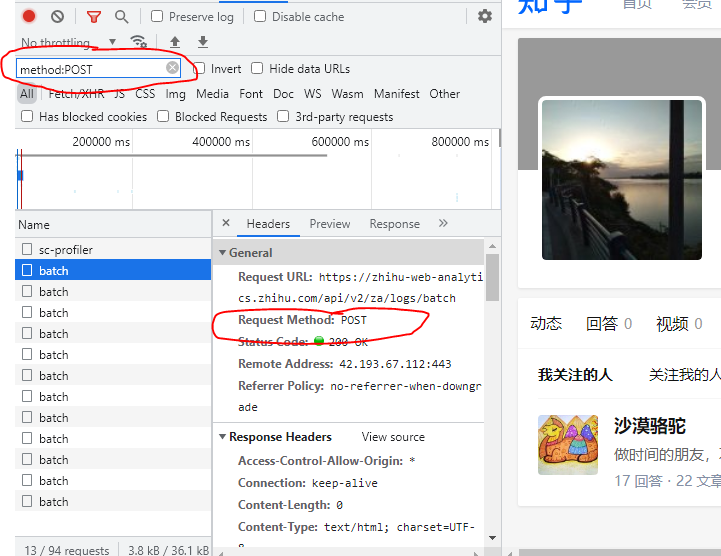The width and height of the screenshot is (721, 556).
Task: Click the 200000 ms timeline marker
Action: pyautogui.click(x=101, y=142)
